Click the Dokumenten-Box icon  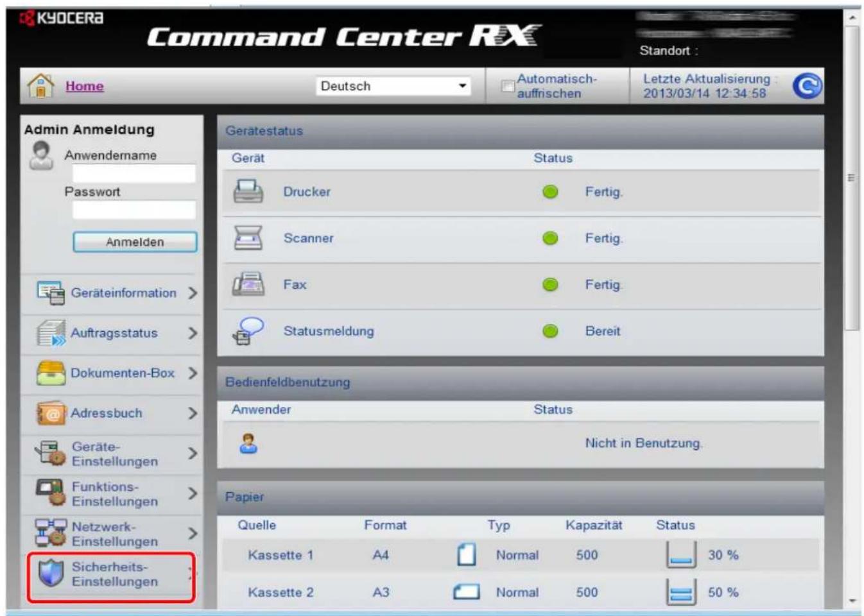coord(51,373)
